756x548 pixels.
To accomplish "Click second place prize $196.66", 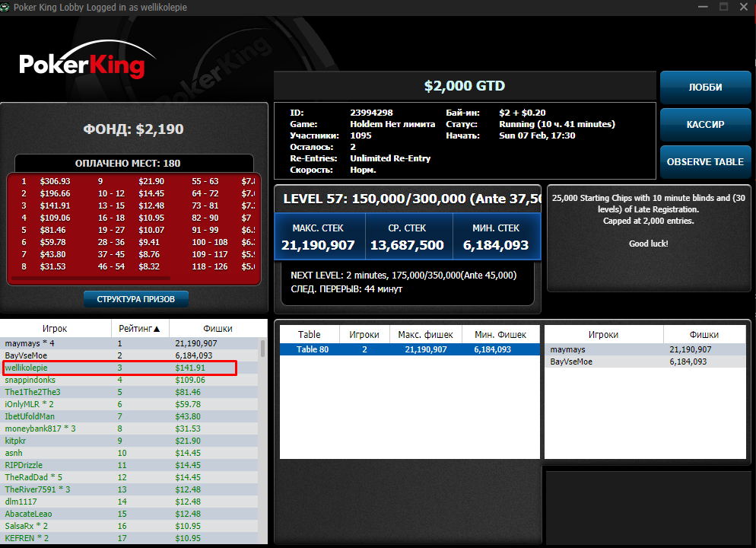I will 55,193.
